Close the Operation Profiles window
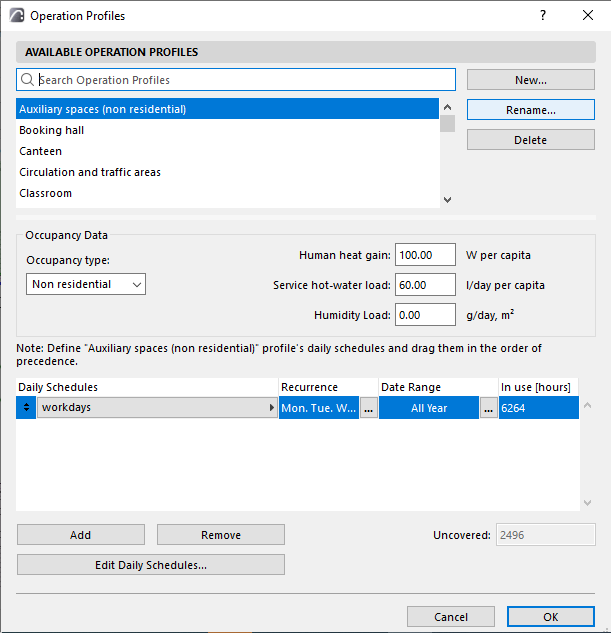 point(588,15)
